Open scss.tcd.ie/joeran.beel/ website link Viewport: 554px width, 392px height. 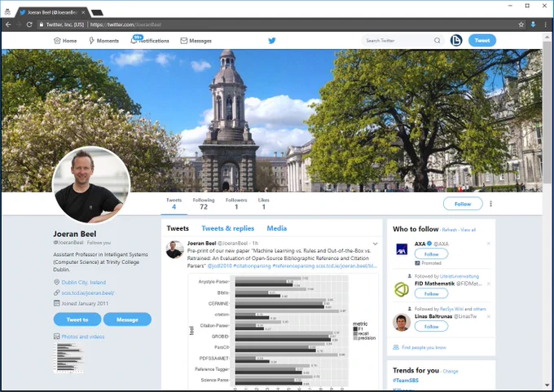88,293
